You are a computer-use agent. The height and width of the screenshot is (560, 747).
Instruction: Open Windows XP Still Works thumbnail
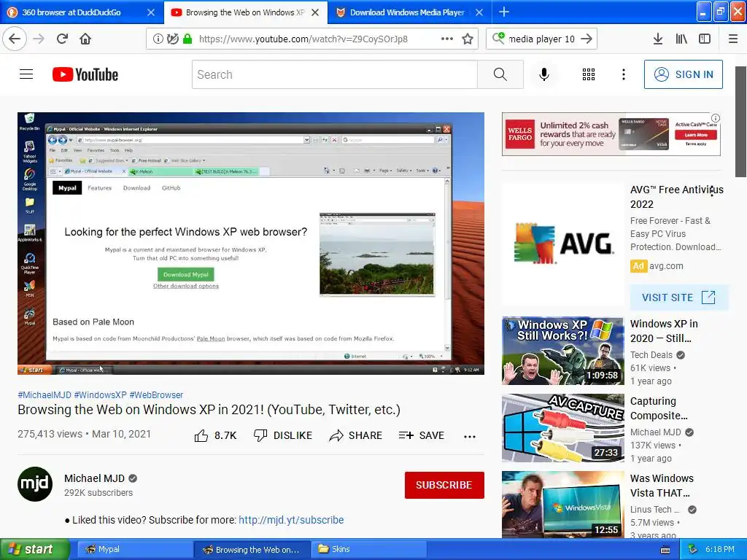pyautogui.click(x=562, y=351)
